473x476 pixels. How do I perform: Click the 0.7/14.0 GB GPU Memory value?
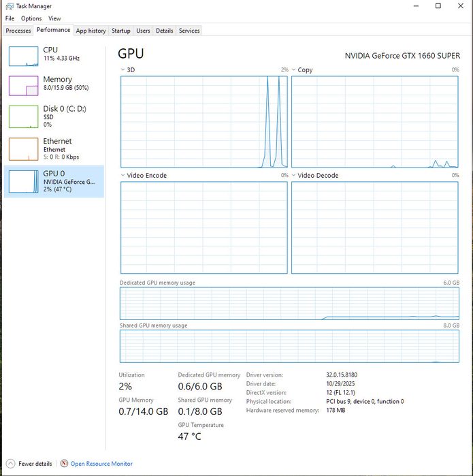click(143, 411)
